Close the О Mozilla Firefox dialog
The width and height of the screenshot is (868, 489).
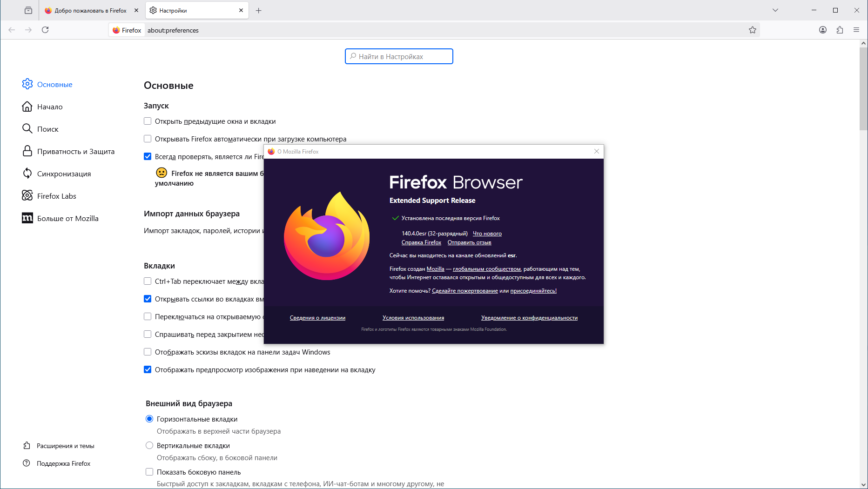click(x=597, y=151)
